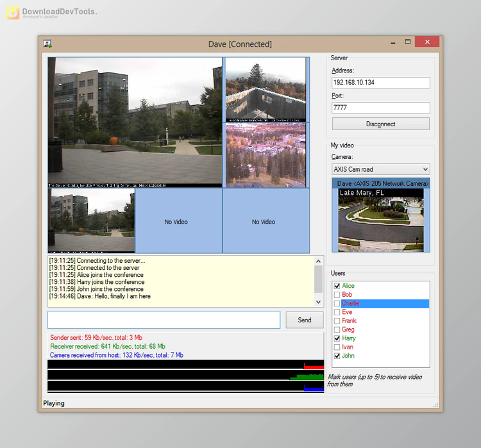Click the 'Receiver received: 641 Kb/sec' stat line

108,347
